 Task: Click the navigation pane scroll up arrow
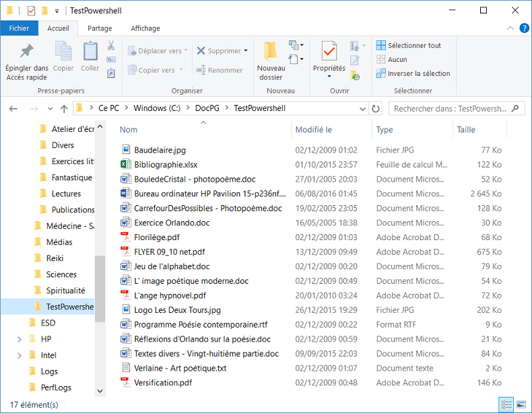click(x=100, y=126)
